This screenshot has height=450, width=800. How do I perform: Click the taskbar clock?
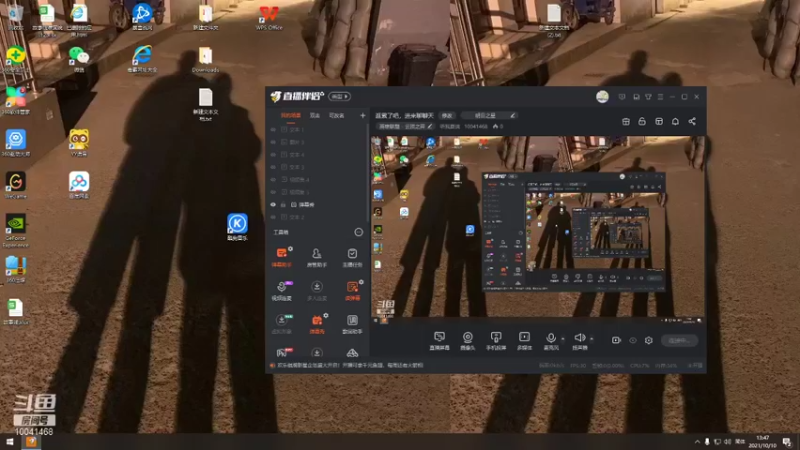(762, 442)
